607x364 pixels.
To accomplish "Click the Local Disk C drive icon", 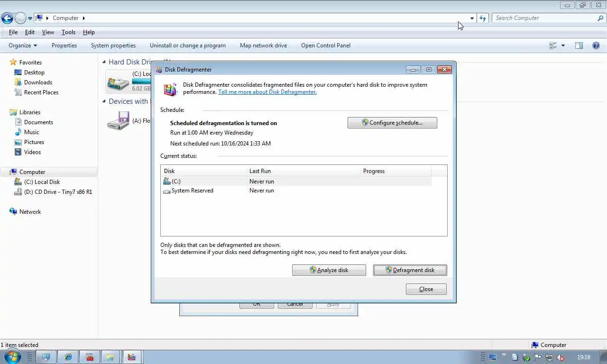I will [x=118, y=82].
